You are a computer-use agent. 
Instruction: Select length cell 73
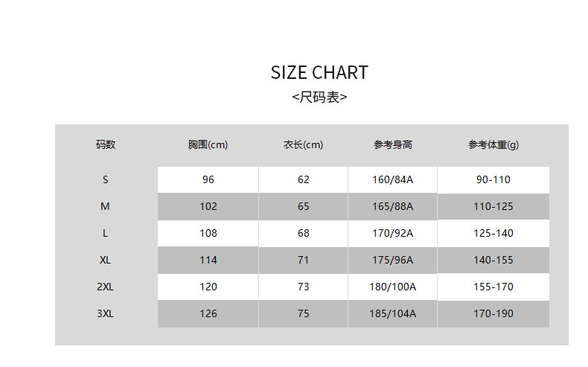point(303,287)
